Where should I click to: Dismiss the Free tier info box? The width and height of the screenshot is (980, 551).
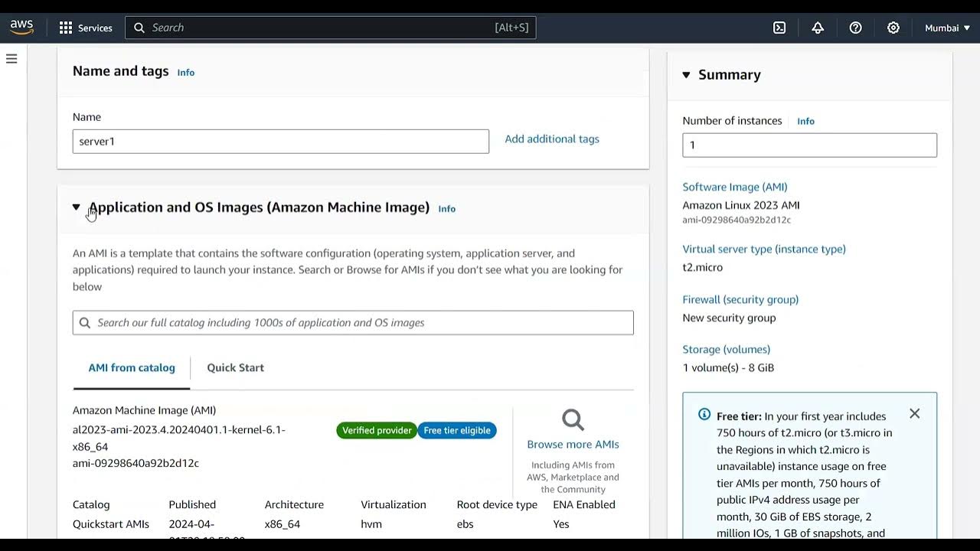914,413
